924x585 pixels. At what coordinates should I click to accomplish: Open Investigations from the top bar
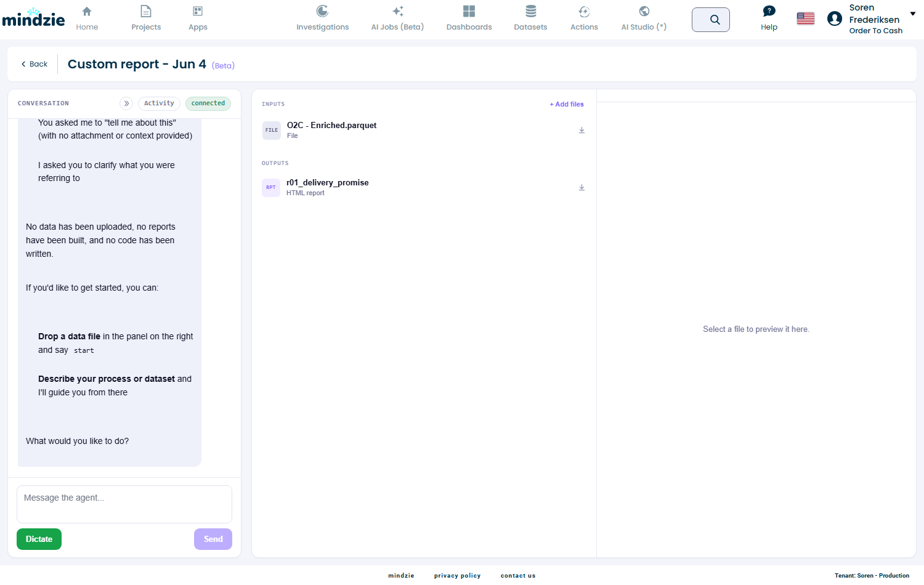click(x=322, y=18)
